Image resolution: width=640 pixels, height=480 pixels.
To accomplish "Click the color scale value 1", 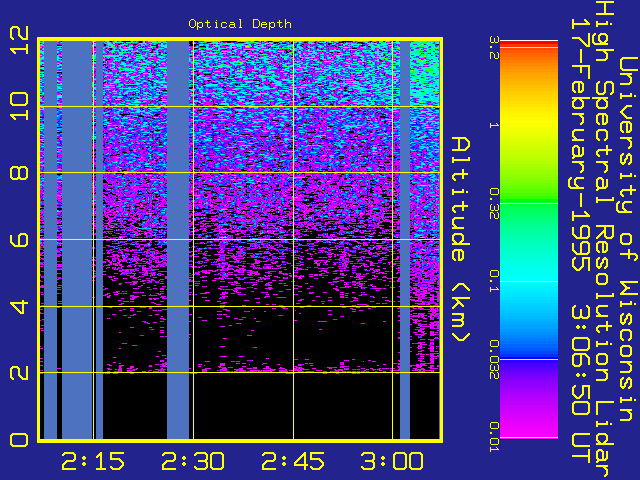I will click(494, 125).
